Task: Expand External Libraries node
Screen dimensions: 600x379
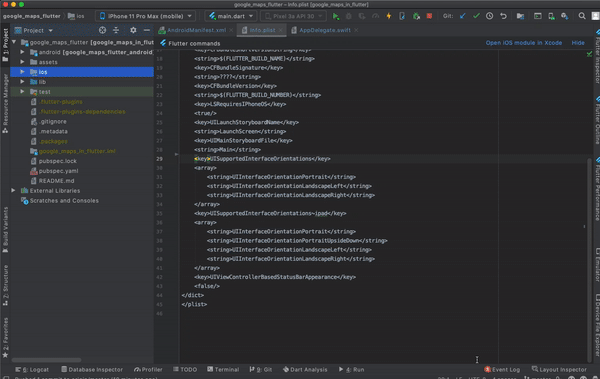Action: point(13,191)
